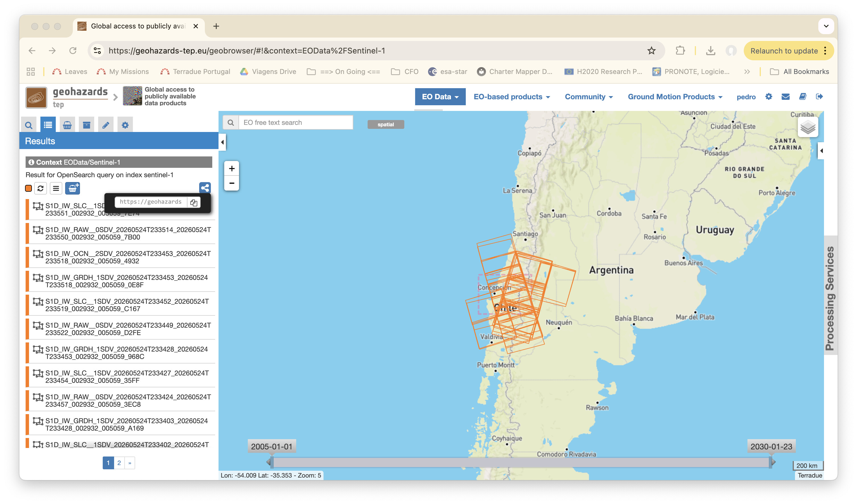Click the spatial filter tag

pyautogui.click(x=386, y=124)
